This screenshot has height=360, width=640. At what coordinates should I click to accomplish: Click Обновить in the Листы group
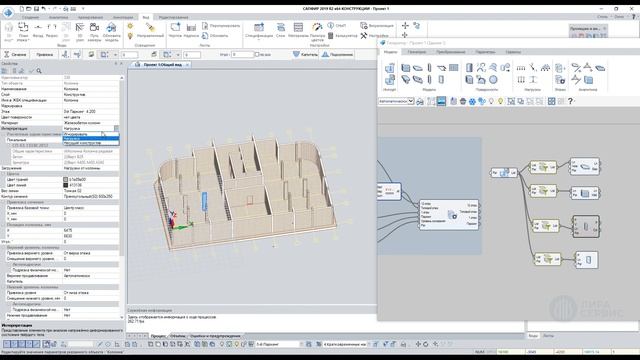click(215, 36)
